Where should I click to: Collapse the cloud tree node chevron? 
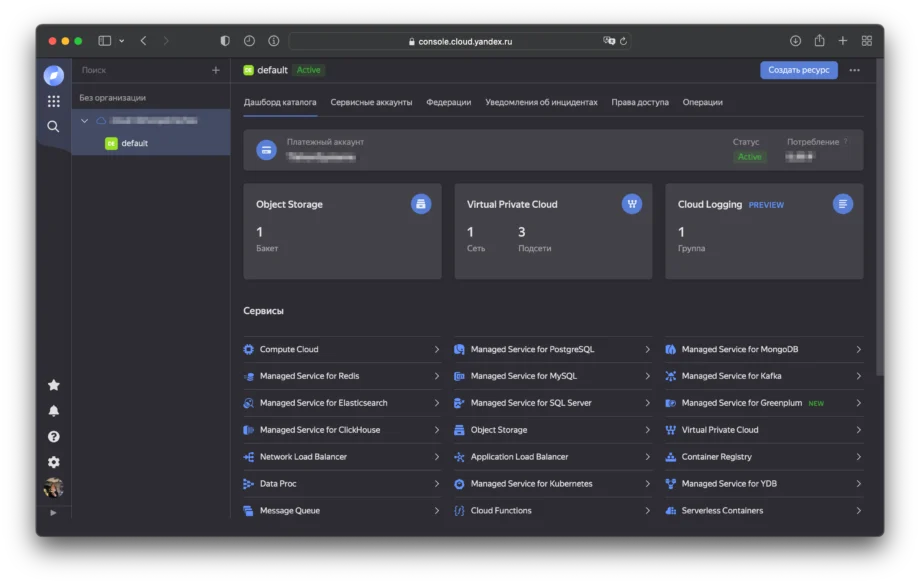84,120
